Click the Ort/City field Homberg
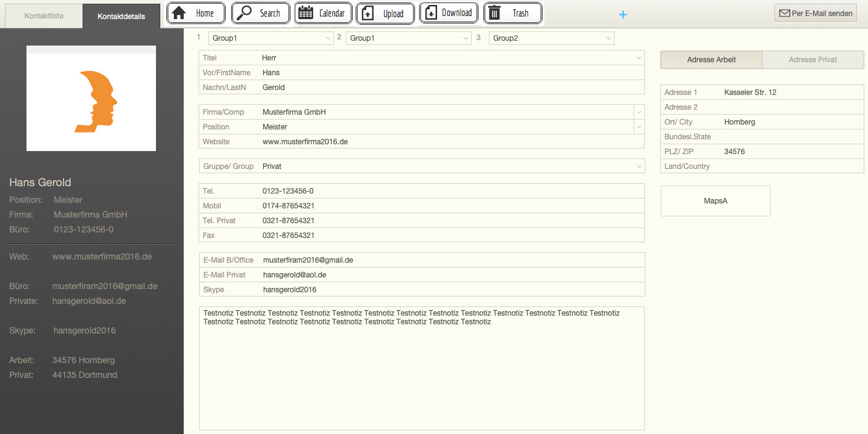 (x=762, y=122)
